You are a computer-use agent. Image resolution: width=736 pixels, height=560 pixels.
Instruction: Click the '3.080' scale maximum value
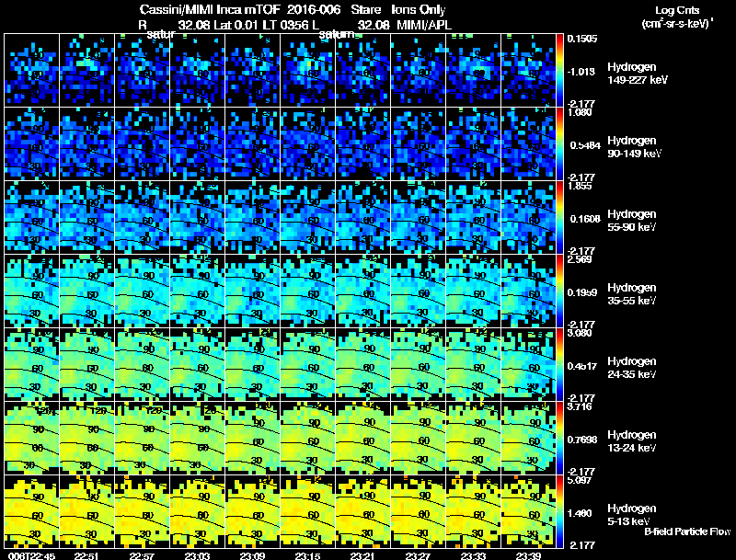[x=580, y=333]
